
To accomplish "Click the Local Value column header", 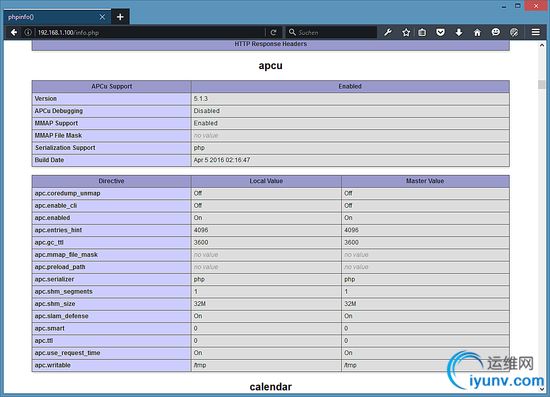I will (x=266, y=181).
